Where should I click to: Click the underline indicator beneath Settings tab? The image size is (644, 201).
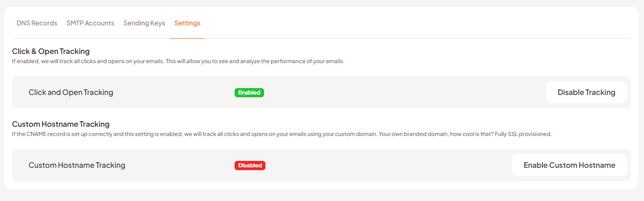pyautogui.click(x=187, y=38)
